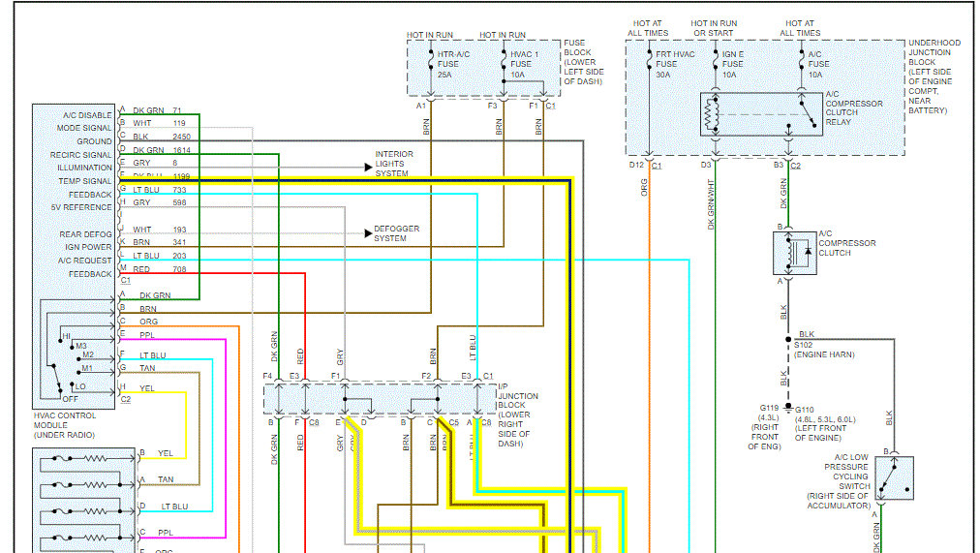Image resolution: width=980 pixels, height=553 pixels.
Task: Click the "HI" blower switch position
Action: [66, 337]
